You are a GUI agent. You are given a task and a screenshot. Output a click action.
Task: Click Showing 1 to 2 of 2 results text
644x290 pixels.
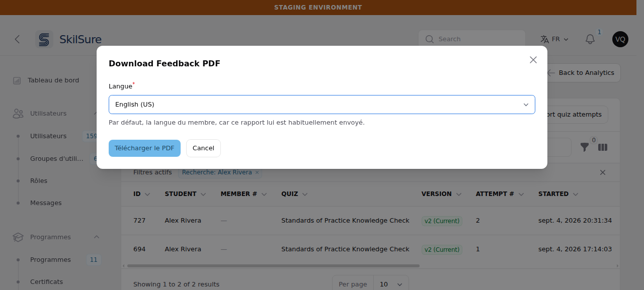[x=176, y=284]
